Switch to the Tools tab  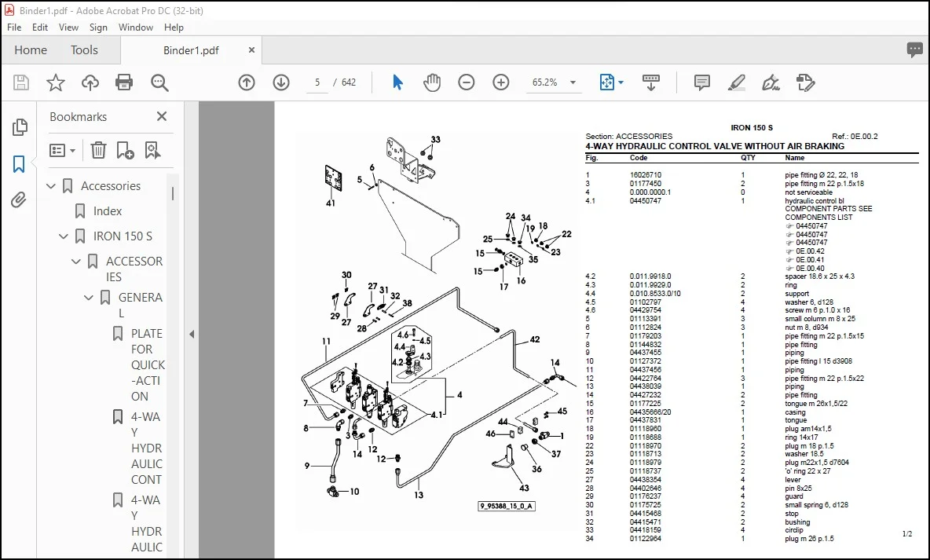[x=84, y=49]
